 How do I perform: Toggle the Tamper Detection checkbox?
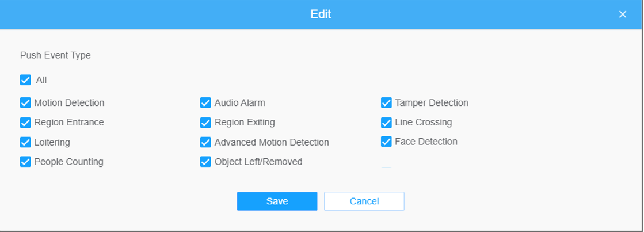386,103
